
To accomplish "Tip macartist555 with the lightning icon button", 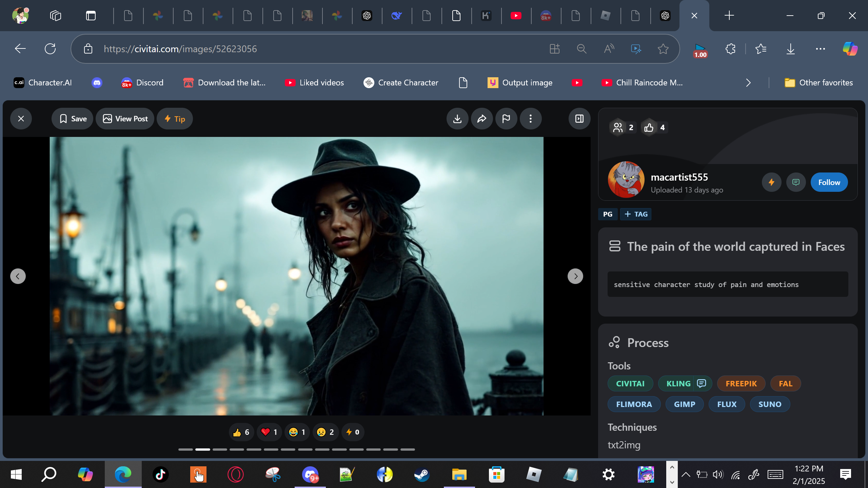I will [771, 182].
